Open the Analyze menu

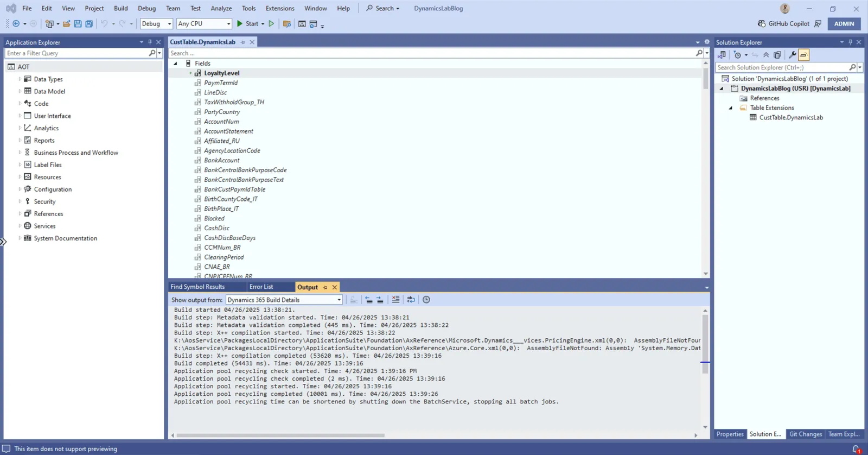tap(221, 9)
